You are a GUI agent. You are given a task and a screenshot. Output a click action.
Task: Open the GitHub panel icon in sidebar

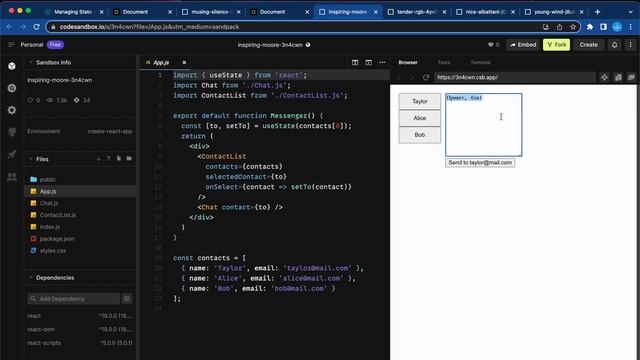12,132
